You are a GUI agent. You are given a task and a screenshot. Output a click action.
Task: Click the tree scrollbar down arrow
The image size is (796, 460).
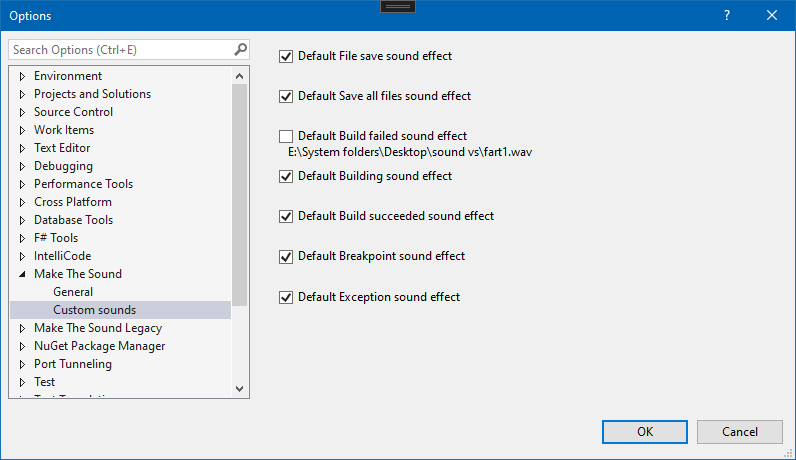click(x=240, y=388)
